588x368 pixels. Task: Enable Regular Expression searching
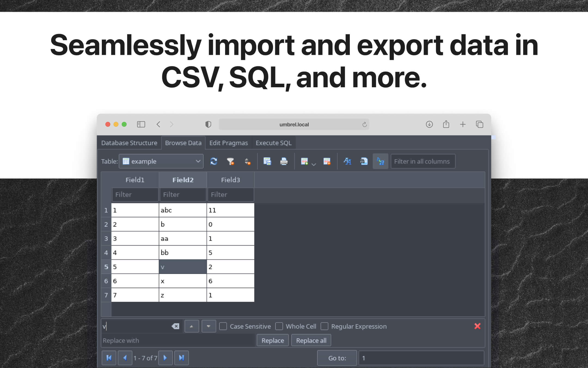pyautogui.click(x=324, y=326)
